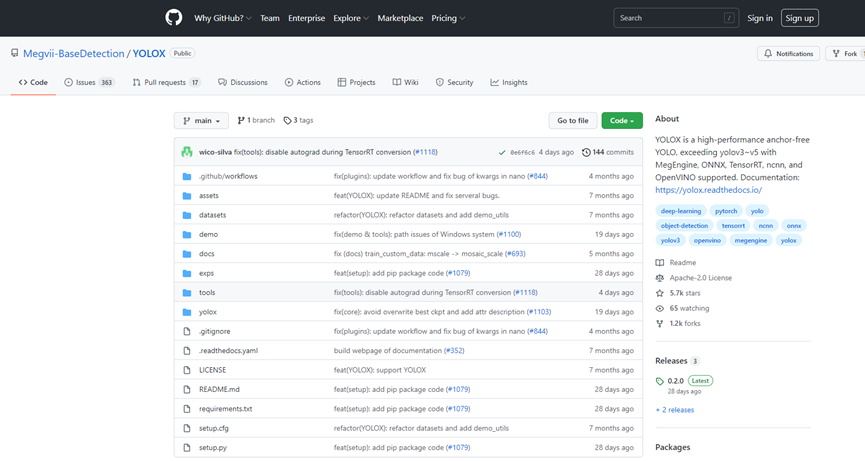
Task: Click the scale icon beside Apache-2.0 License
Action: pos(660,278)
